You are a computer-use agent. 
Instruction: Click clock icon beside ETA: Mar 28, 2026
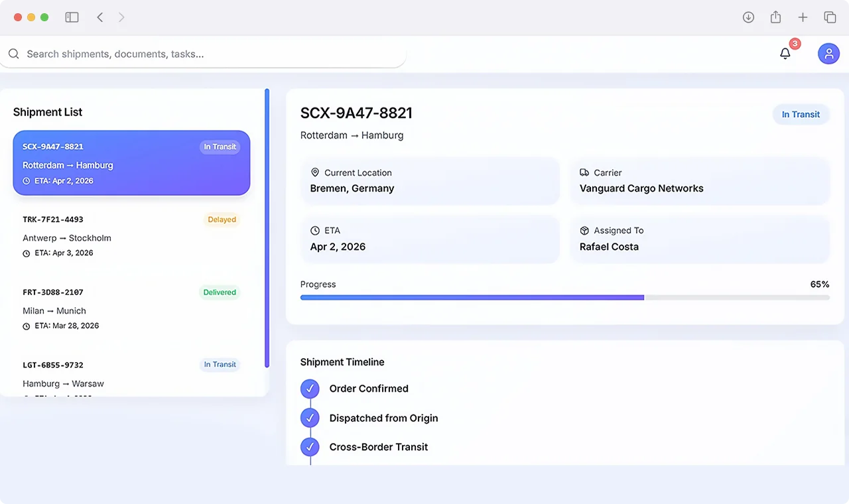27,326
